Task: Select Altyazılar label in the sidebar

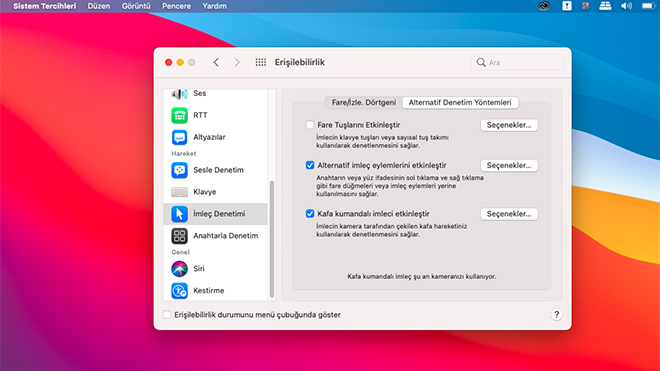Action: [x=209, y=137]
